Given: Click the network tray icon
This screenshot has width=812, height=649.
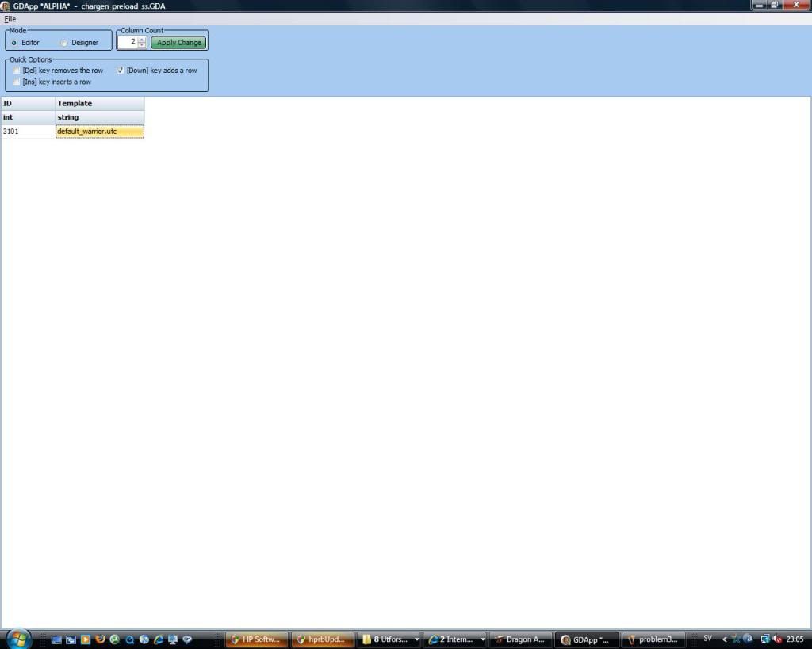Looking at the screenshot, I should pyautogui.click(x=765, y=639).
